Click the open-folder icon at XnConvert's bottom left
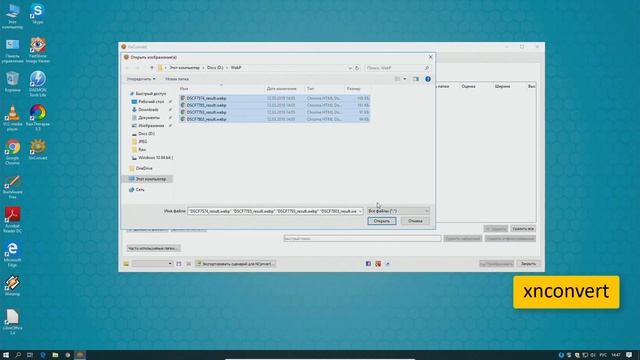The image size is (640, 360). pyautogui.click(x=126, y=264)
